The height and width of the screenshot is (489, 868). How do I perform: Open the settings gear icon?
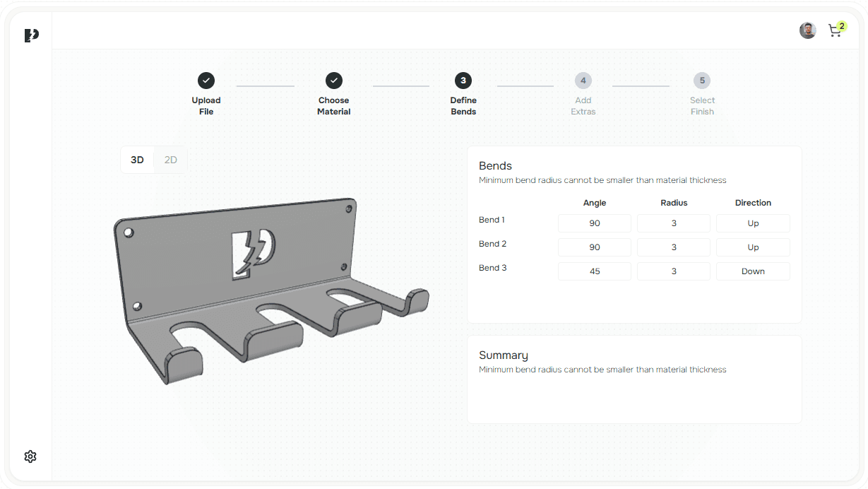point(30,456)
